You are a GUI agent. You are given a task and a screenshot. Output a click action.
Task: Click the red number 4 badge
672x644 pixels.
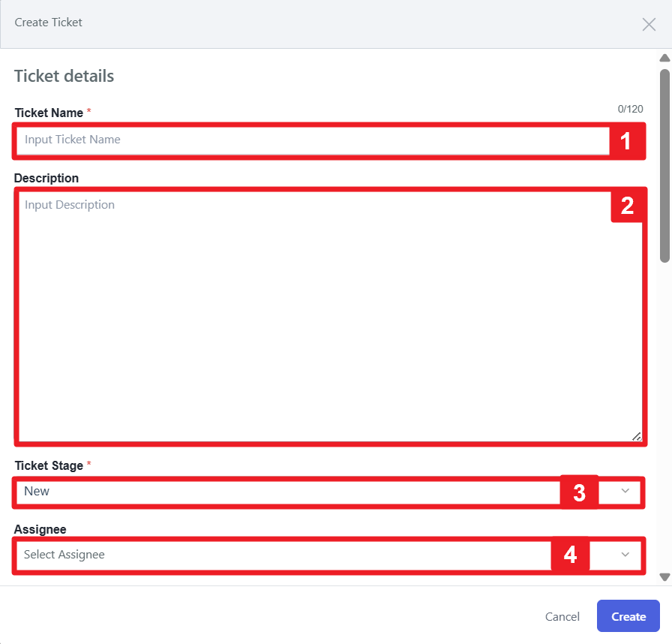(x=570, y=555)
